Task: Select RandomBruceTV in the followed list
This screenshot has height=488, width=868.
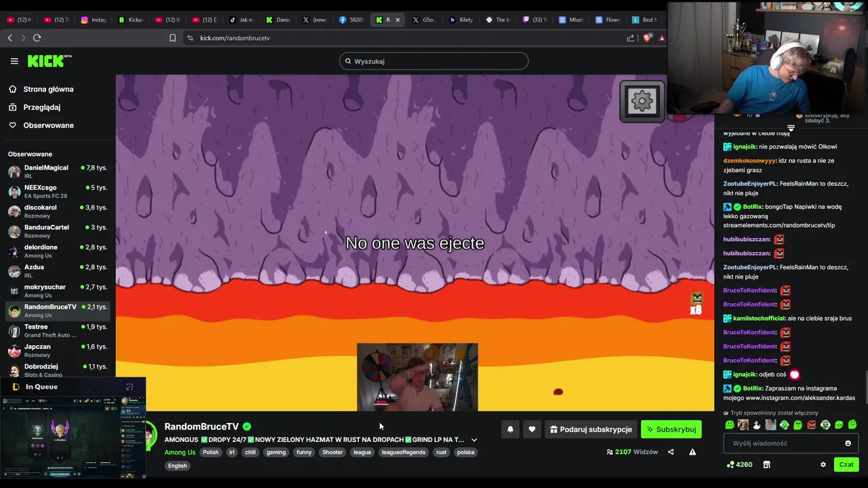Action: [57, 310]
